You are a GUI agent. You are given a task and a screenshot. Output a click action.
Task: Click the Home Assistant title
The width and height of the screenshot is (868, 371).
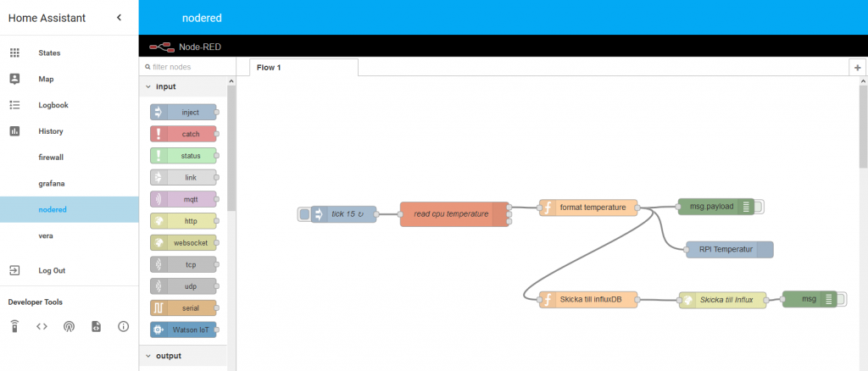47,18
